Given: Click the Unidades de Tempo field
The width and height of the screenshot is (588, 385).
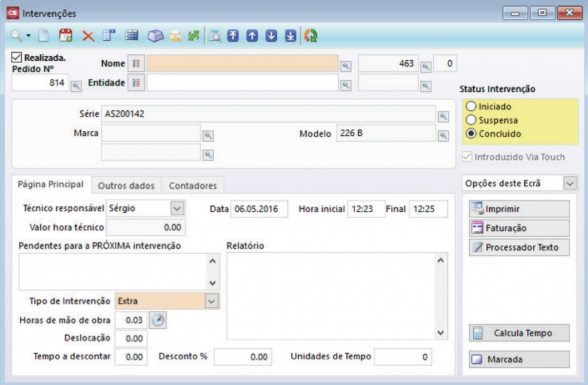Looking at the screenshot, I should click(403, 357).
